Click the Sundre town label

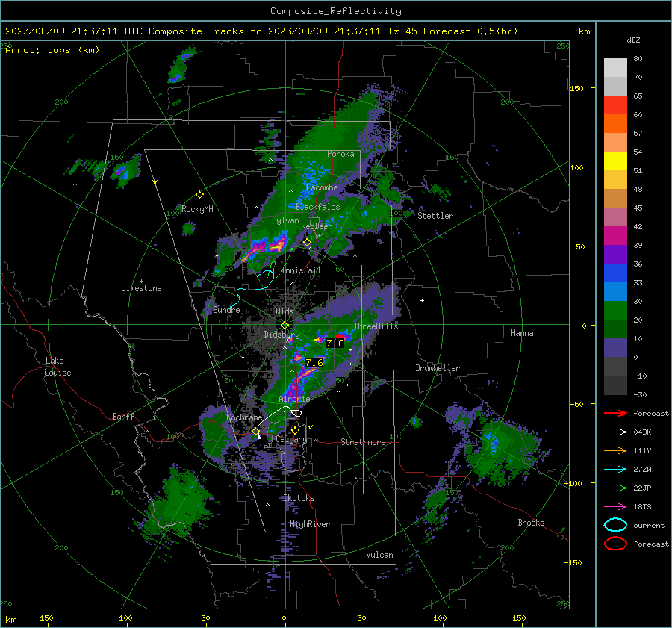pos(227,310)
